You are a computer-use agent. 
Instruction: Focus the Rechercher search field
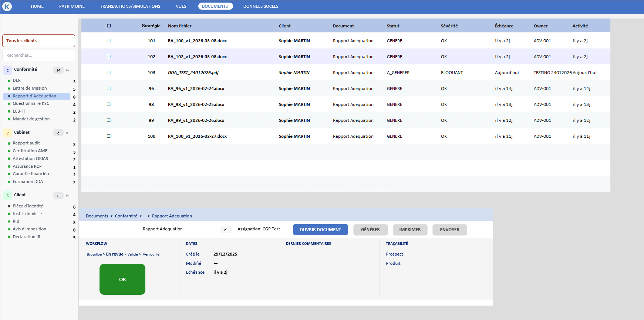click(38, 55)
